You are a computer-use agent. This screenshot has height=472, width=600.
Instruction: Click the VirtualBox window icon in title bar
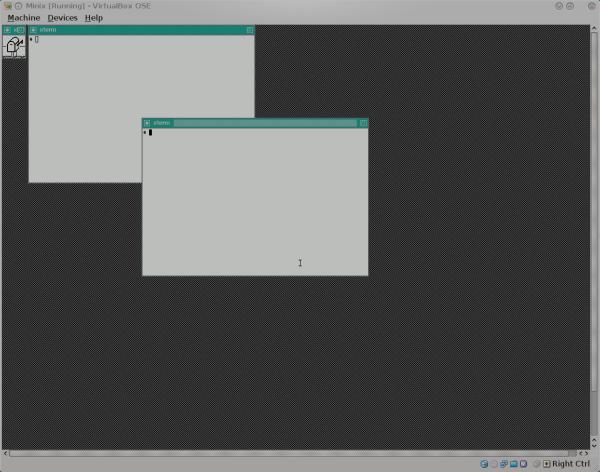click(x=6, y=6)
